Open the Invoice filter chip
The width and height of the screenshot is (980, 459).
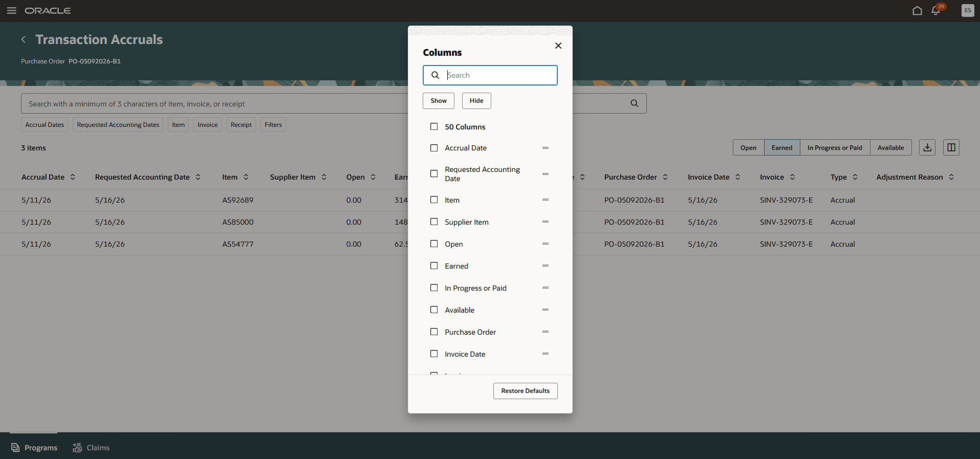pos(208,125)
